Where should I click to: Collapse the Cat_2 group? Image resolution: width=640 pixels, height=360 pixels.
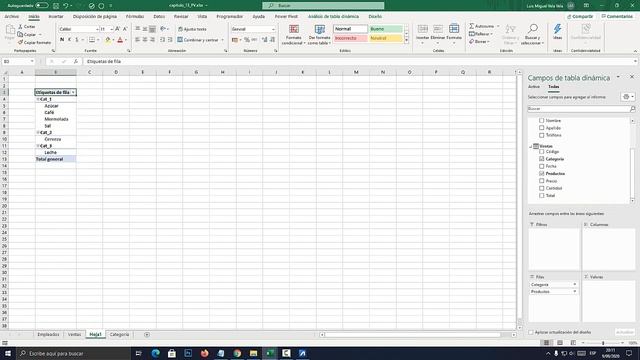pos(38,132)
